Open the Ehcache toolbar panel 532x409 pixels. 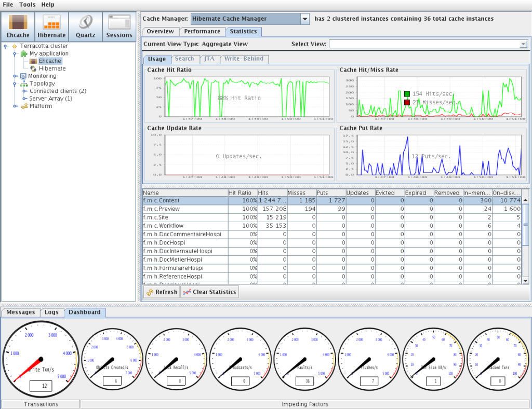pyautogui.click(x=18, y=27)
